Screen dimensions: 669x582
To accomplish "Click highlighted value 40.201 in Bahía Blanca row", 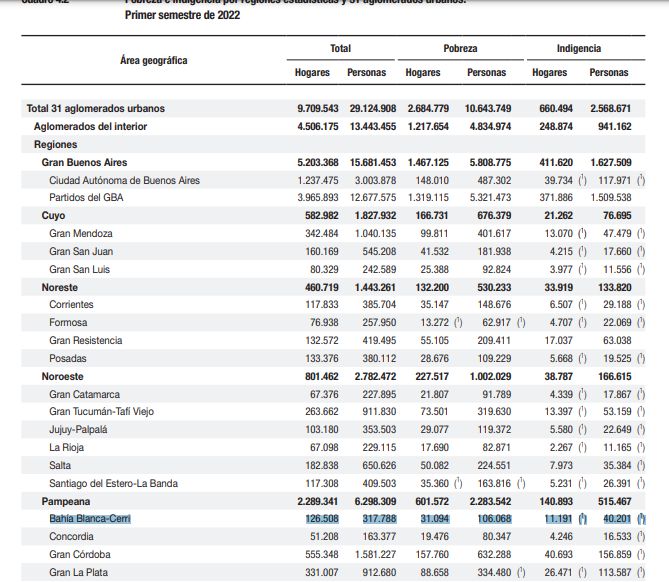I will pos(617,519).
